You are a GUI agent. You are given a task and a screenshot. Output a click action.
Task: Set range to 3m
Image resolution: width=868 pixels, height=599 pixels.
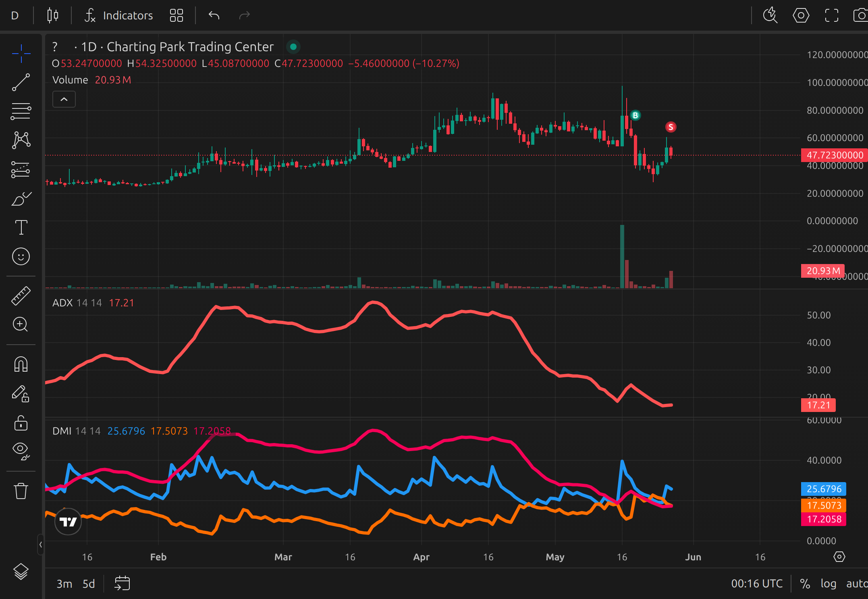64,584
